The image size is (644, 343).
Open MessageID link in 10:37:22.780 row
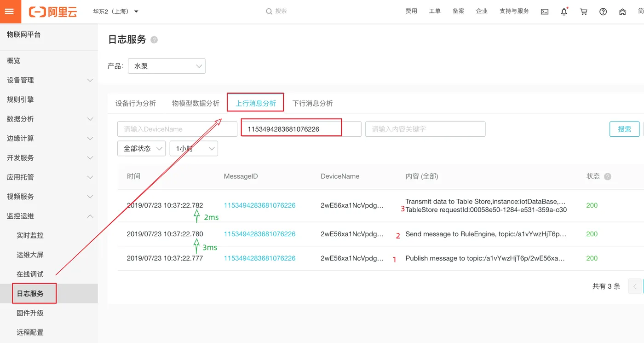(259, 234)
